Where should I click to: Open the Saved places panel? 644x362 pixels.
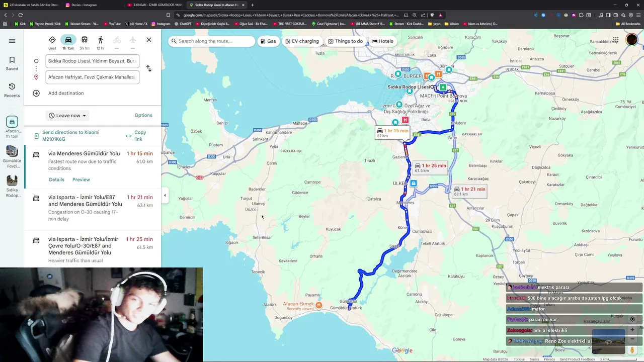(x=12, y=63)
